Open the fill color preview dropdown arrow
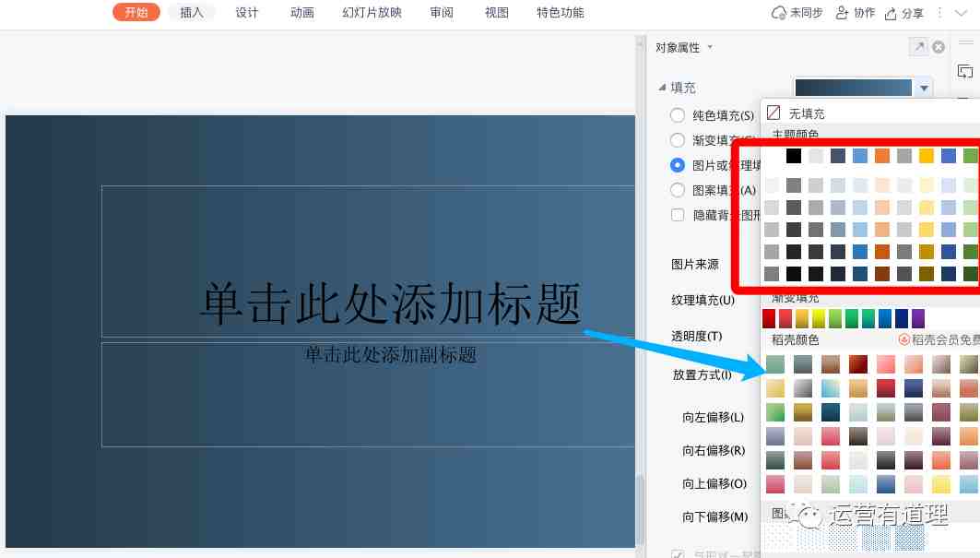This screenshot has height=558, width=980. [x=924, y=89]
